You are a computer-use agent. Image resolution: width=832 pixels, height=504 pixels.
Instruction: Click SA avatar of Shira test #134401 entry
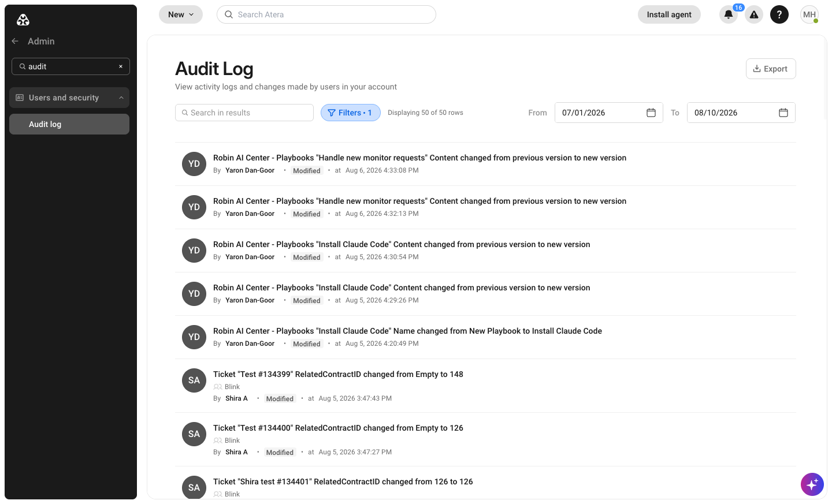[x=194, y=488]
